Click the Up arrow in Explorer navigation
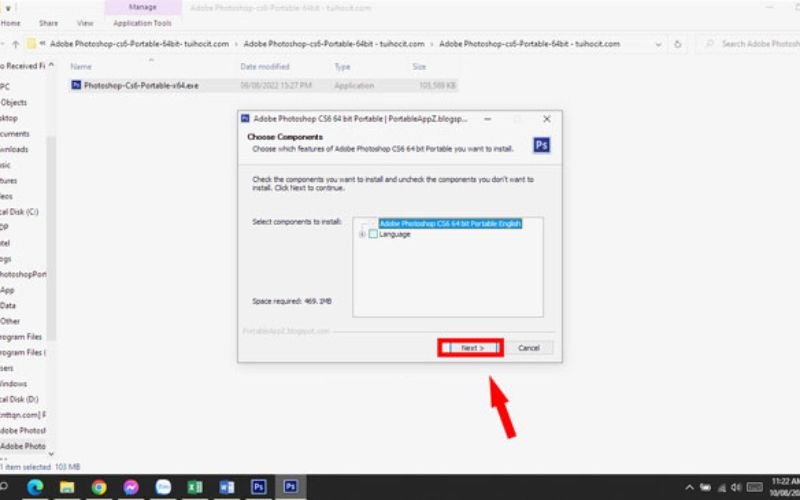This screenshot has height=500, width=800. (x=16, y=44)
